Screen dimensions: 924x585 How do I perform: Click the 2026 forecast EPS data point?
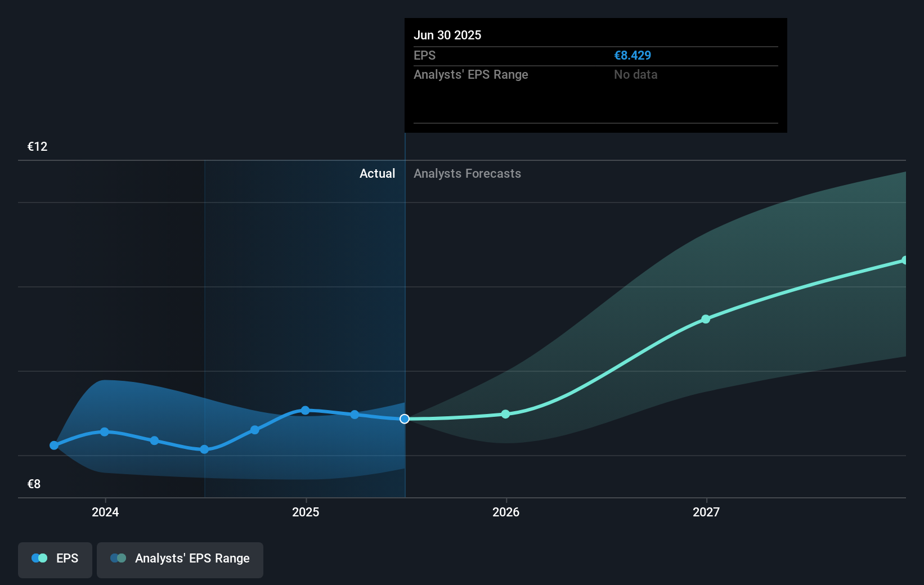pos(506,414)
